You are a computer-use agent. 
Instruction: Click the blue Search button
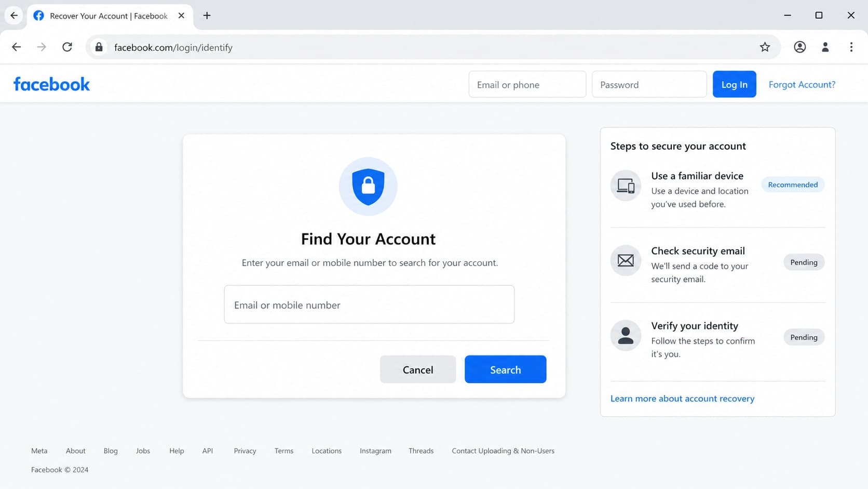(505, 369)
